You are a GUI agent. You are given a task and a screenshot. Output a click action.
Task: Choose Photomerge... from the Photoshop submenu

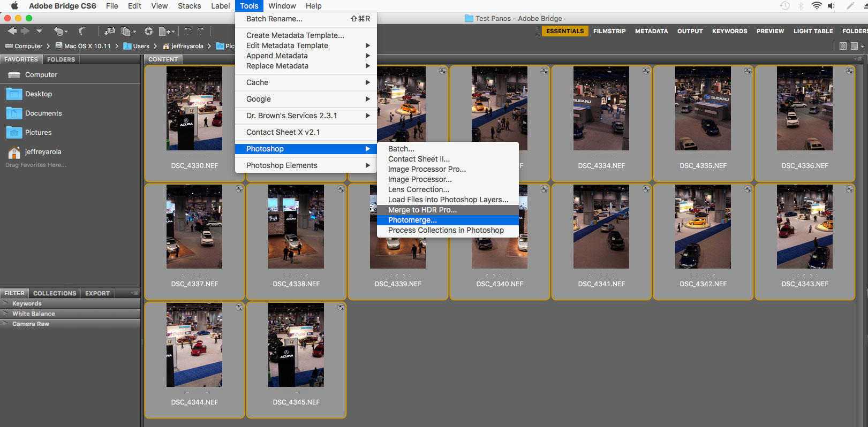click(412, 220)
